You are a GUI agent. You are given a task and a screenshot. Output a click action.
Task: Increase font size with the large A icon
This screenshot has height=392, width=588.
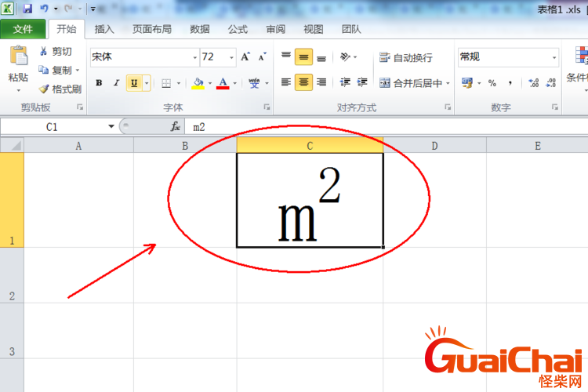245,57
